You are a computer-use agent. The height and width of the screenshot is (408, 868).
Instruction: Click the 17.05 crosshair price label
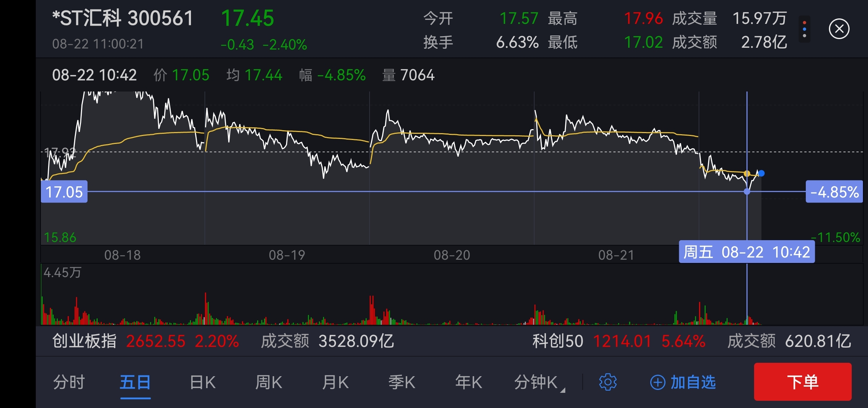(x=64, y=192)
